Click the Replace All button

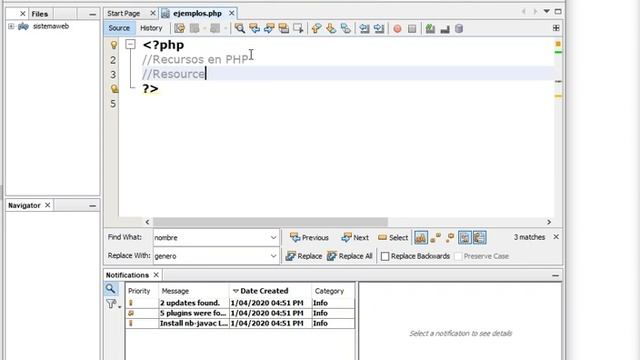click(350, 256)
